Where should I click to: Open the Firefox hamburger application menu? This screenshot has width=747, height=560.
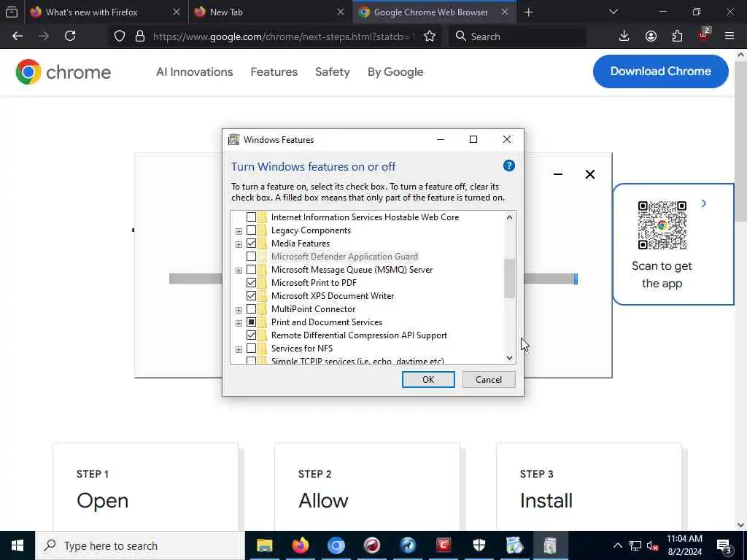729,36
